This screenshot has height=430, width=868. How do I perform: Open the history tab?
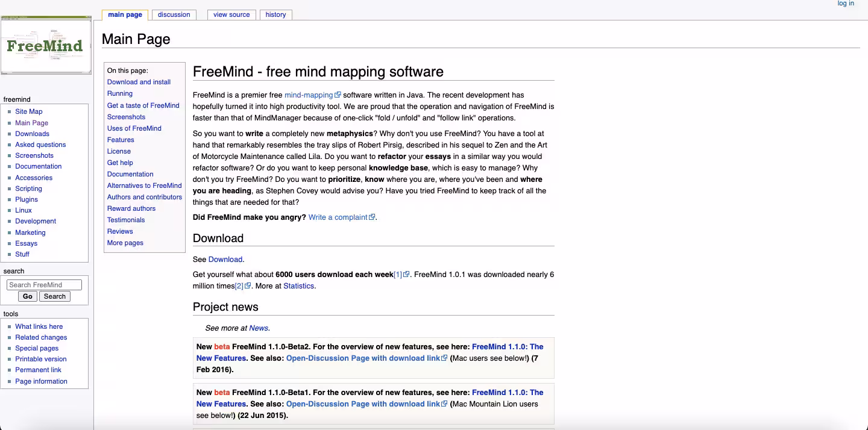click(275, 14)
